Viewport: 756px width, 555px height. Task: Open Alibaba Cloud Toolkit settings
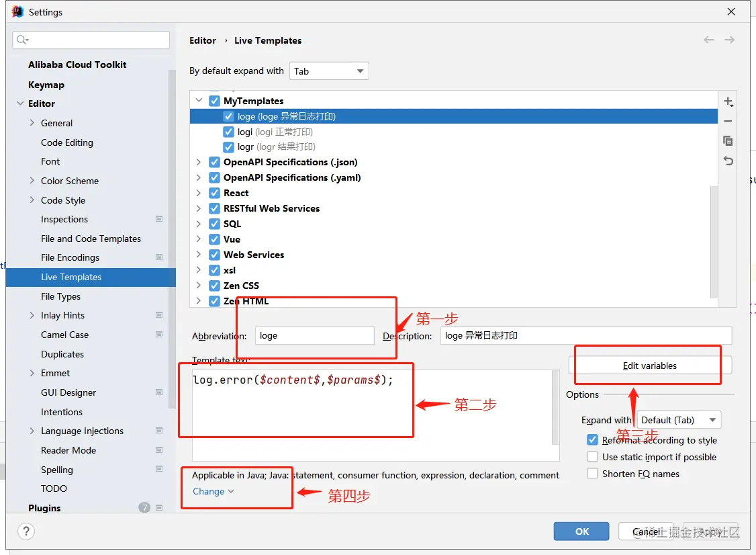coord(77,65)
